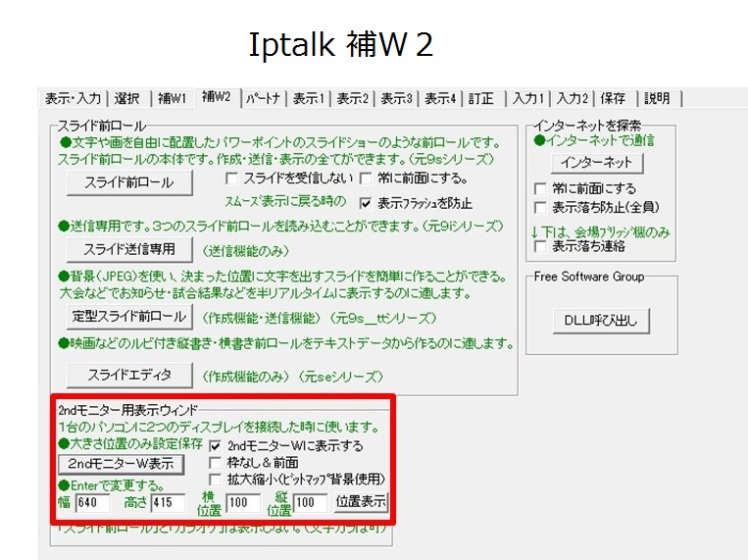
Task: Click the (送信機能のみ) text
Action: click(246, 251)
